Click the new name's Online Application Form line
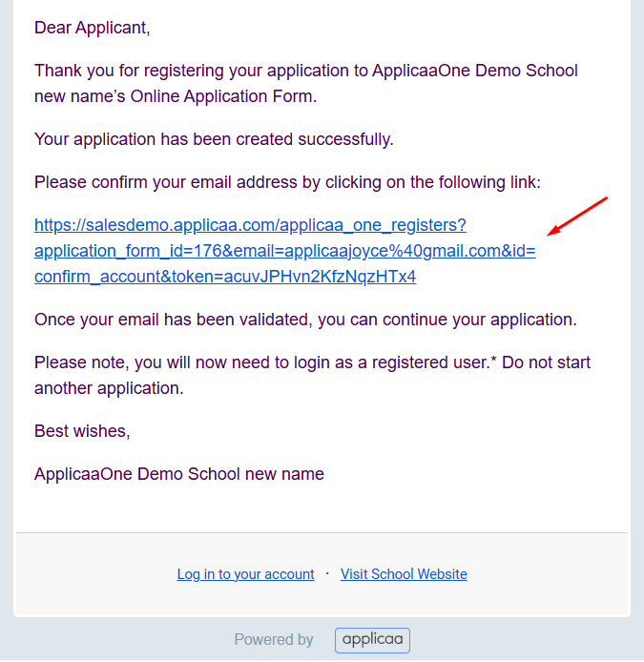 pos(176,96)
